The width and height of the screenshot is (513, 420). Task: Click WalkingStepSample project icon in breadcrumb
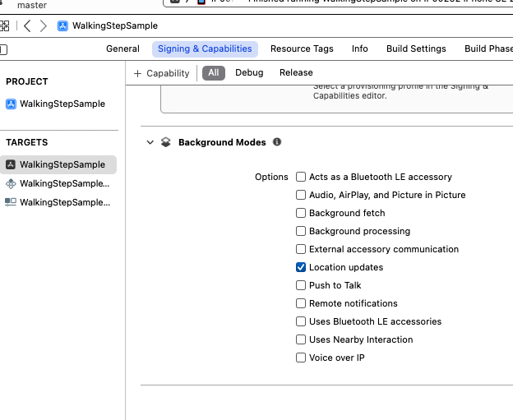pos(62,25)
